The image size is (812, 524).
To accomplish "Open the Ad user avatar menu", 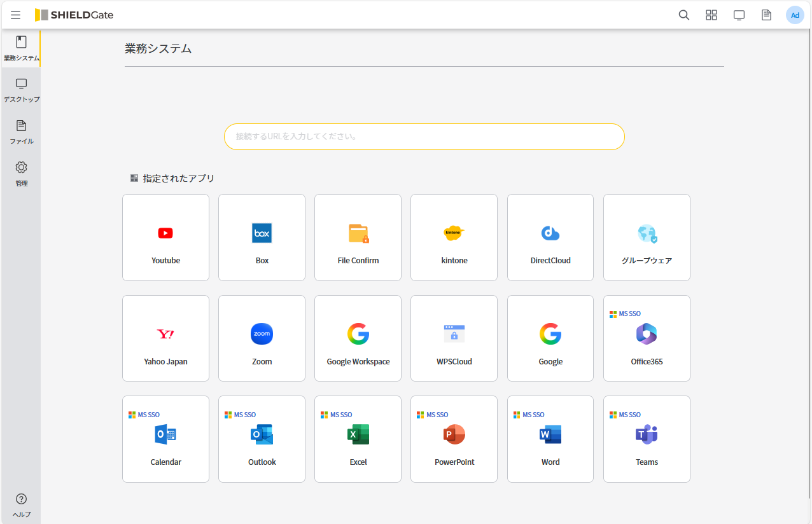I will 795,15.
